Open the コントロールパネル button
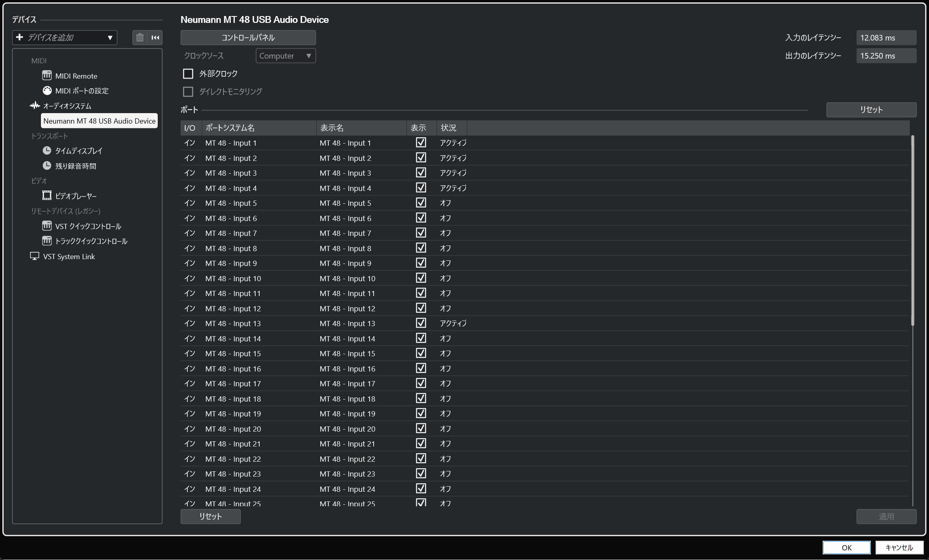 [x=248, y=38]
